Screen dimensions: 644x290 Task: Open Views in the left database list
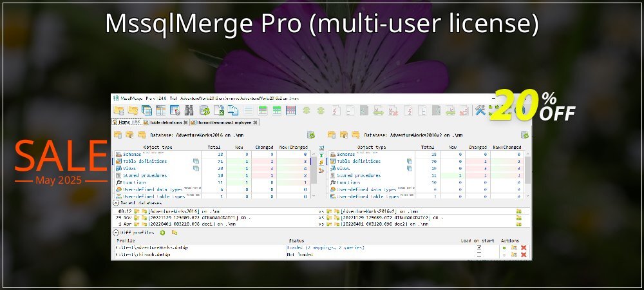click(x=130, y=168)
